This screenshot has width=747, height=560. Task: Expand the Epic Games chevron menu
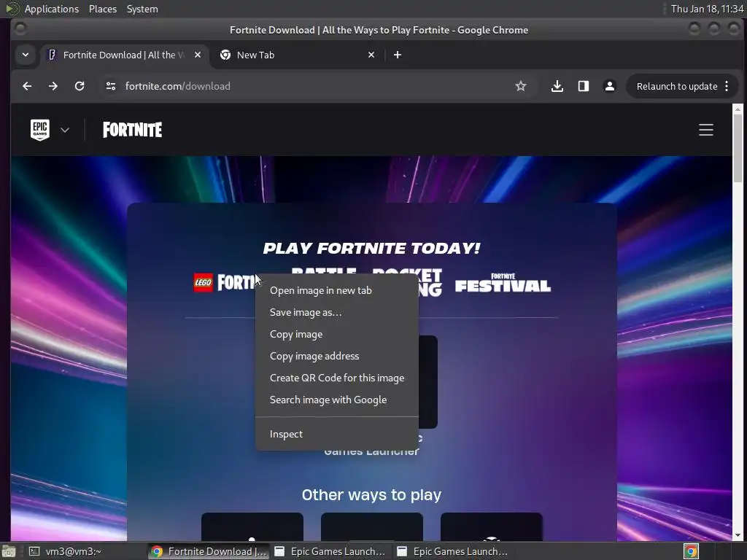click(x=65, y=130)
